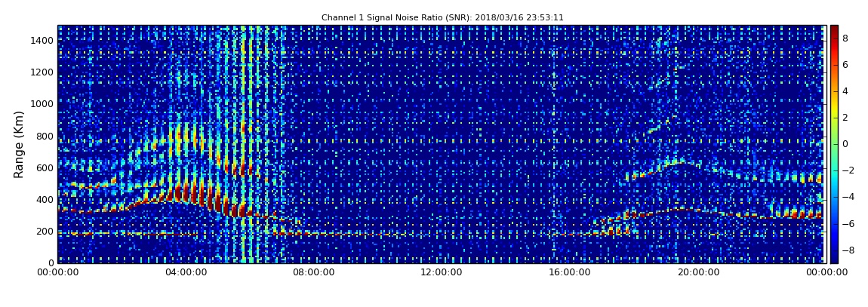Click the '08:00:00' x-axis tick label

coord(314,272)
